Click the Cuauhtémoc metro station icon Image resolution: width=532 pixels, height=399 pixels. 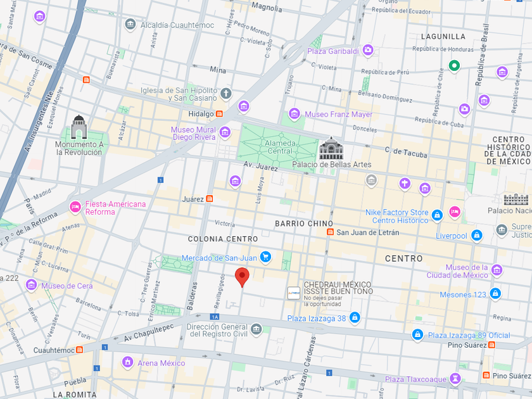point(79,350)
